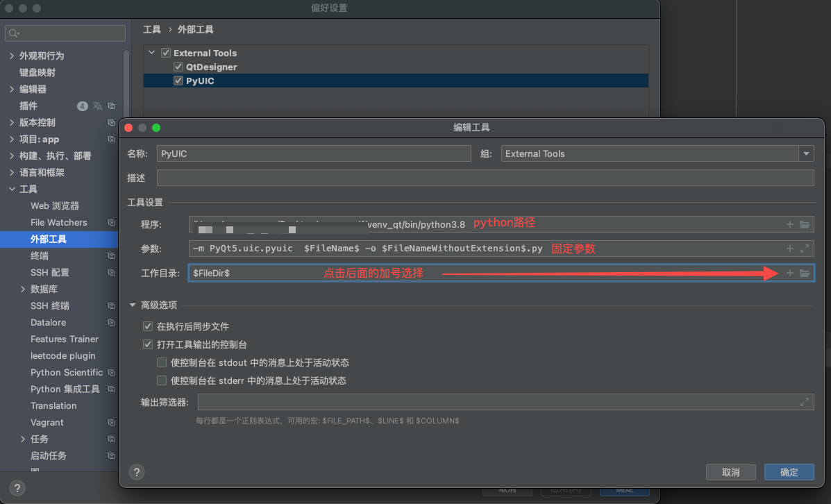
Task: Click 工具 breadcrumb link
Action: coord(151,30)
